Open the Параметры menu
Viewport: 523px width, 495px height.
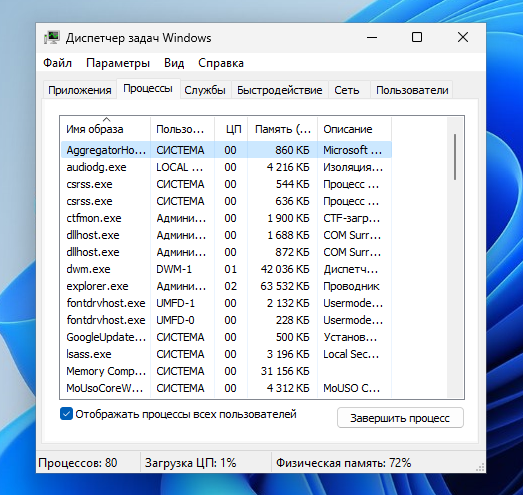tap(118, 63)
